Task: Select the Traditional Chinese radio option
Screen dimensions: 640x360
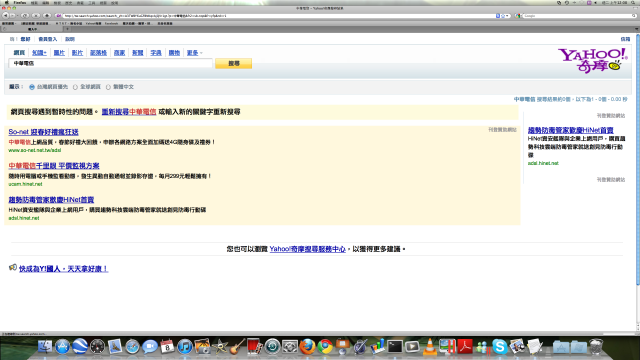Action: coord(108,87)
